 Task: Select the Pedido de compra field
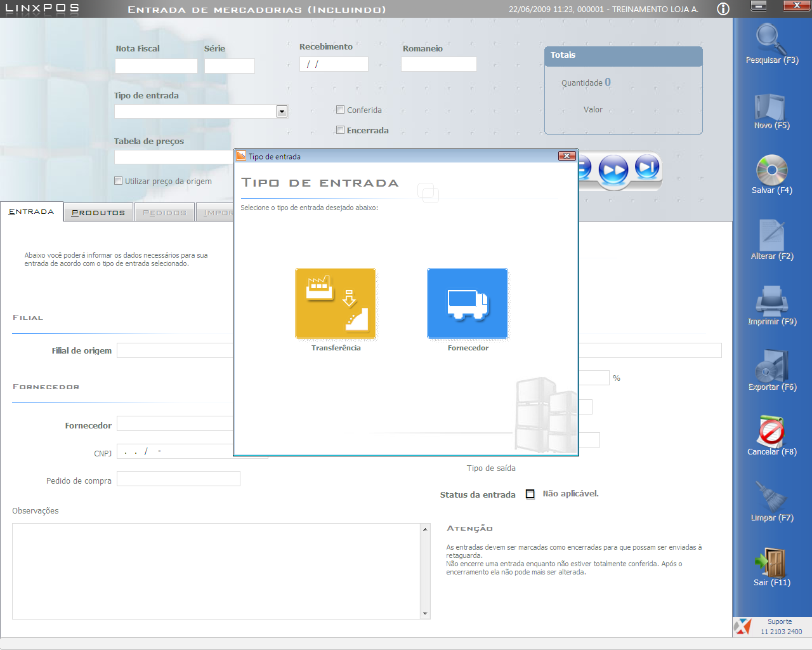[x=178, y=479]
